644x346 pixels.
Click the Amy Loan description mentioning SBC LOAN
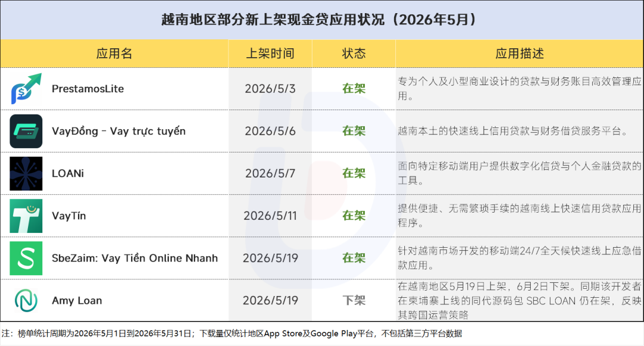(x=519, y=301)
